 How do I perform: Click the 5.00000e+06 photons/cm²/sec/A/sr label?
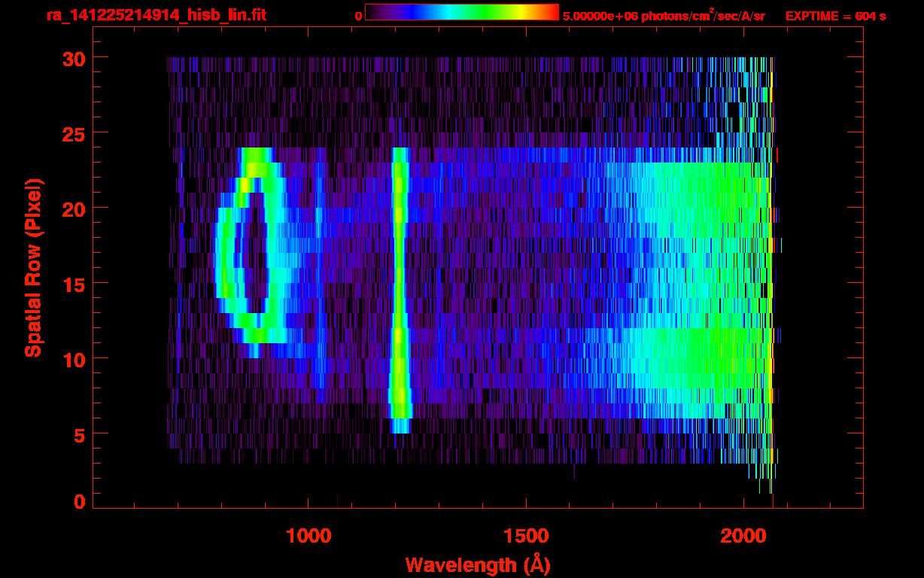[664, 15]
